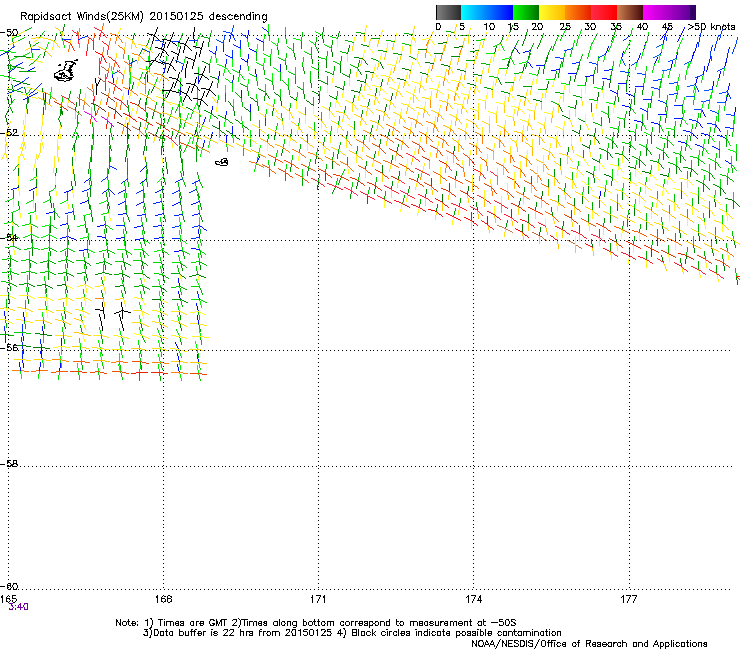Viewport: 740px width, 650px height.
Task: Click the large island outline near -51 latitude
Action: coord(66,71)
